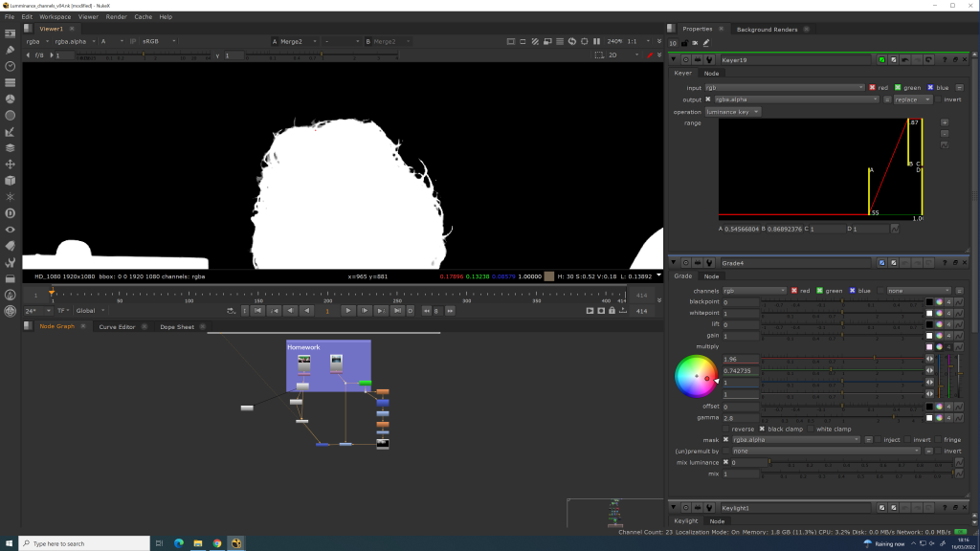980x551 pixels.
Task: Click the clear properties panel icon
Action: pos(696,43)
